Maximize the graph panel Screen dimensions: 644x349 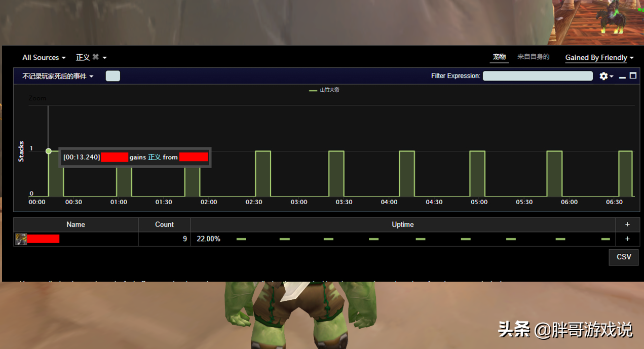pyautogui.click(x=633, y=76)
